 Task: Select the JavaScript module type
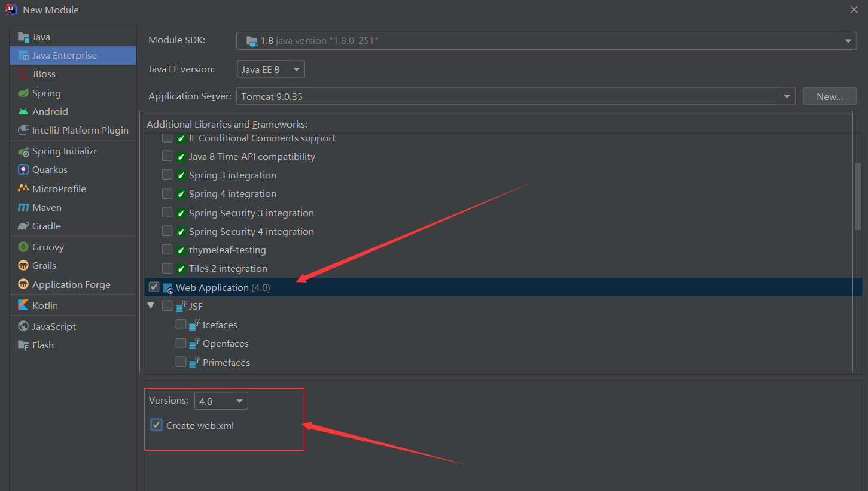tap(72, 327)
